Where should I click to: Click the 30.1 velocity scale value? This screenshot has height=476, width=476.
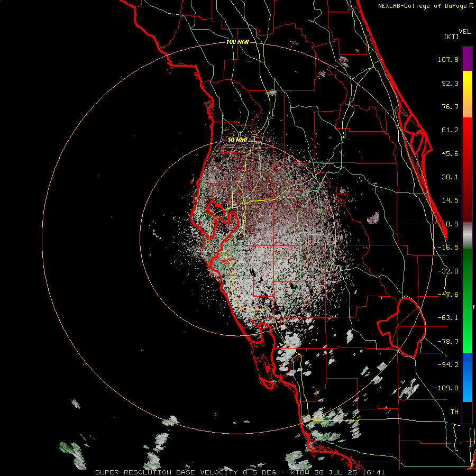(x=450, y=177)
